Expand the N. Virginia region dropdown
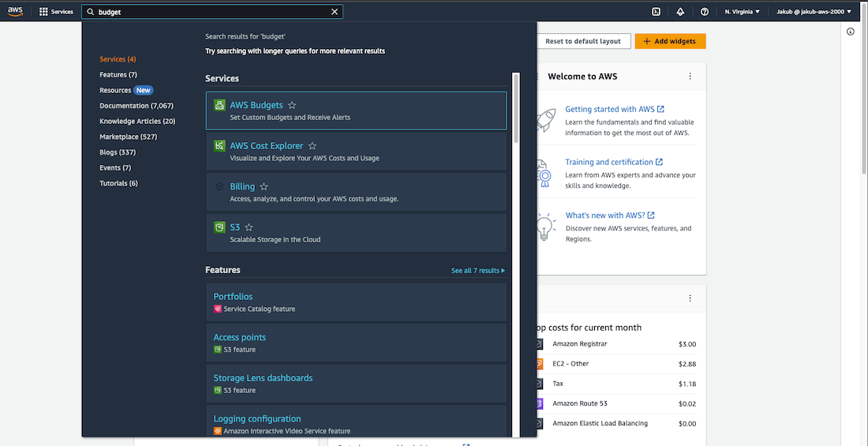Viewport: 868px width, 446px height. [743, 12]
